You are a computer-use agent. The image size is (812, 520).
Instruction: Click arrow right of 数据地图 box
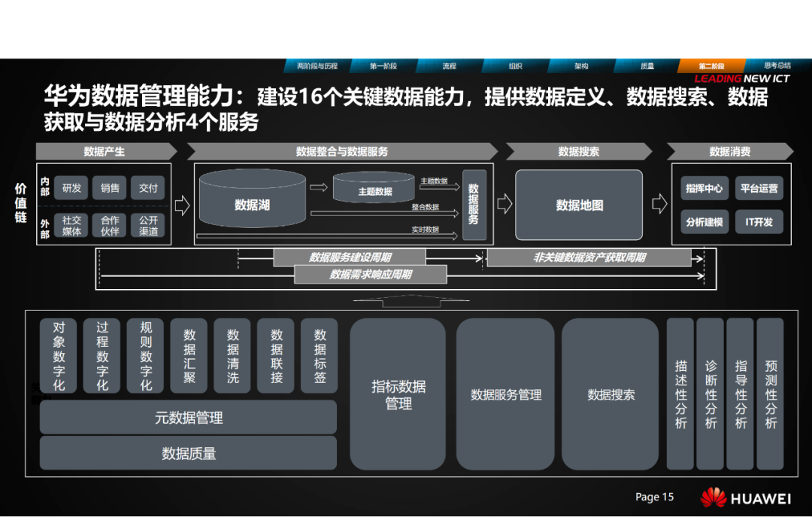(x=659, y=204)
